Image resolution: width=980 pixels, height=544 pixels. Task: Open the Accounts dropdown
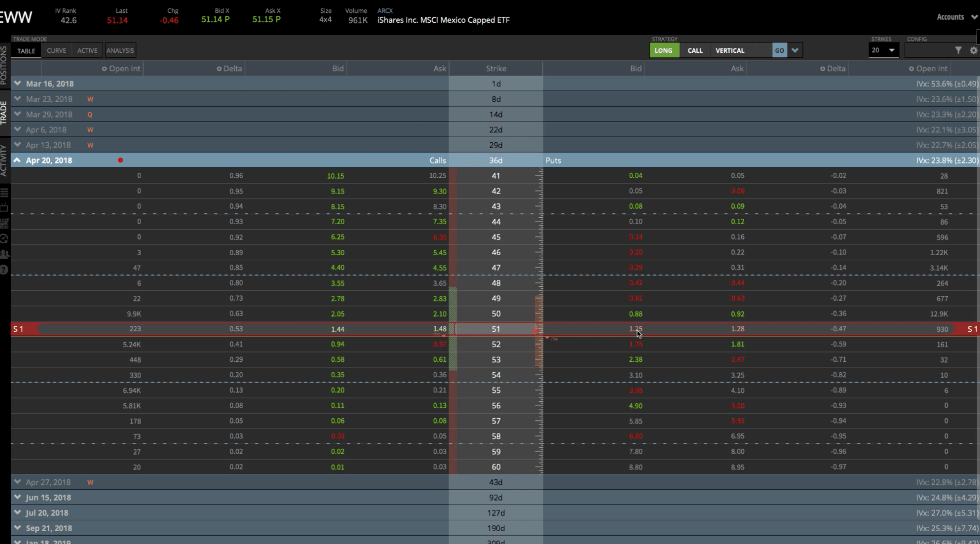coord(957,17)
